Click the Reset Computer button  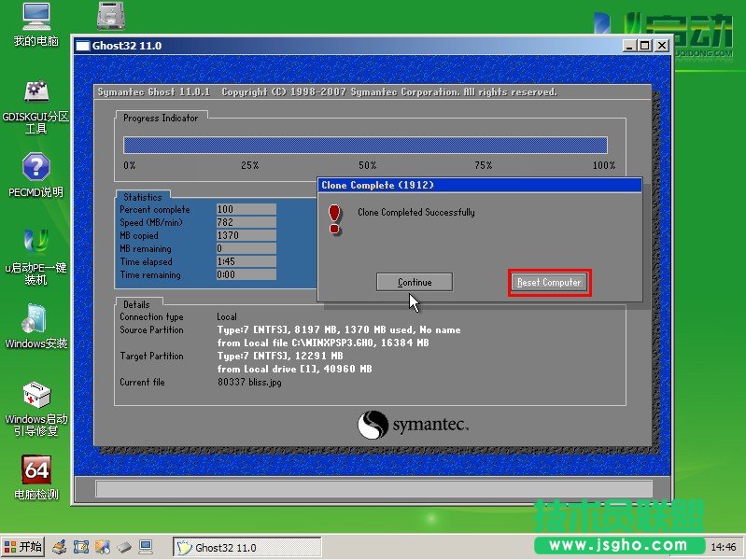[549, 282]
